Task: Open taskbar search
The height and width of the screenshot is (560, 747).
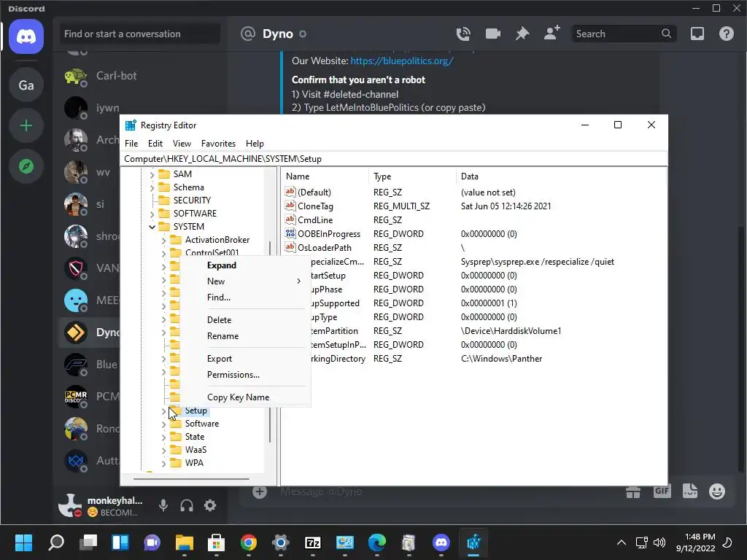Action: [55, 542]
